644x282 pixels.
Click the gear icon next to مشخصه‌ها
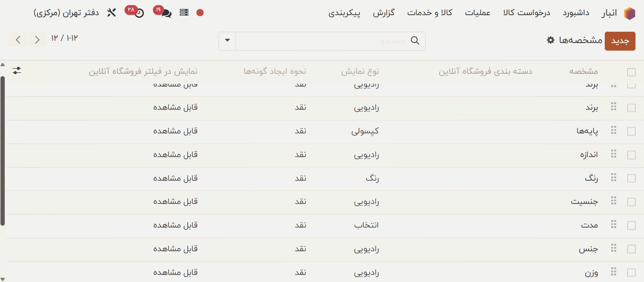click(x=550, y=40)
